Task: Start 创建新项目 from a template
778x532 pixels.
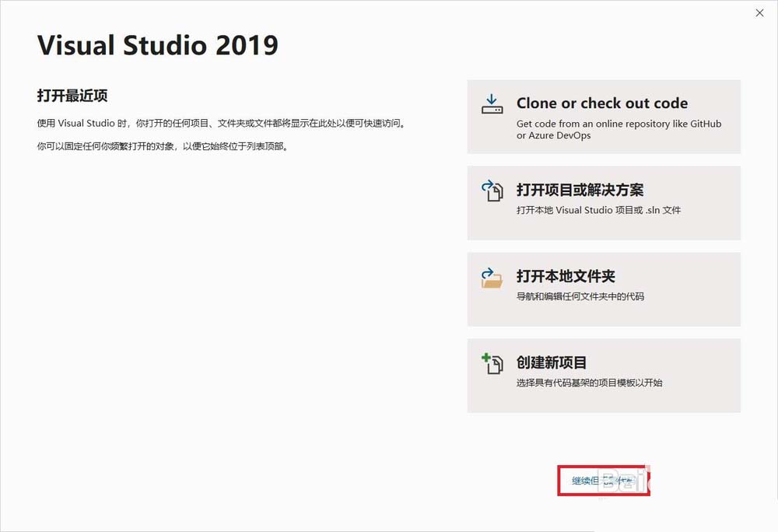Action: (604, 375)
